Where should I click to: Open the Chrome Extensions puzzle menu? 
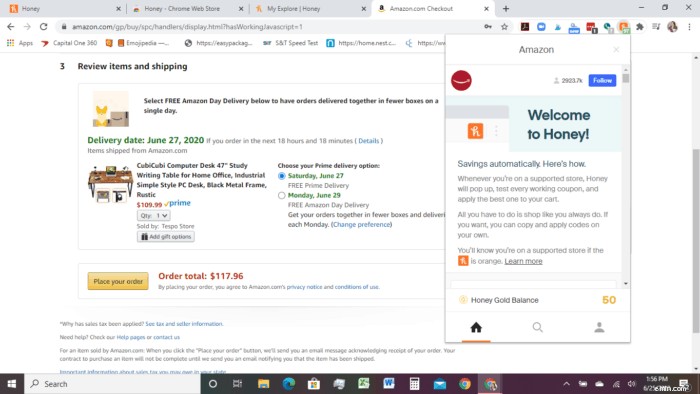[x=640, y=27]
